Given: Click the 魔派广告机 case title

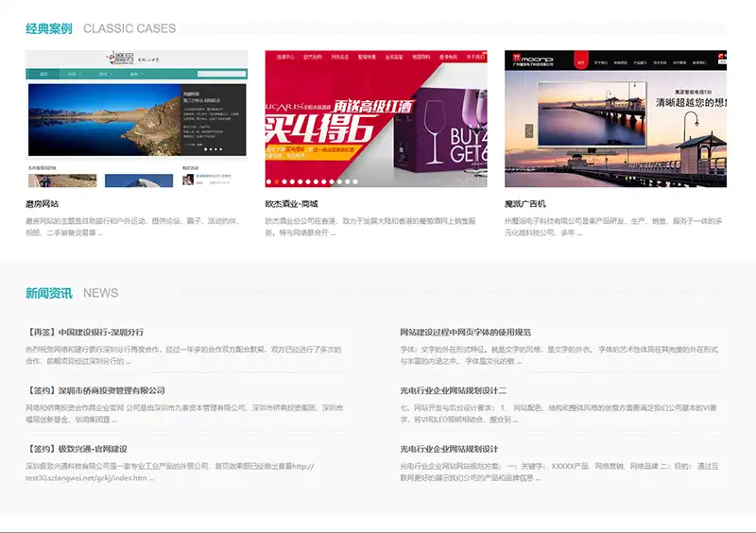Looking at the screenshot, I should 525,204.
